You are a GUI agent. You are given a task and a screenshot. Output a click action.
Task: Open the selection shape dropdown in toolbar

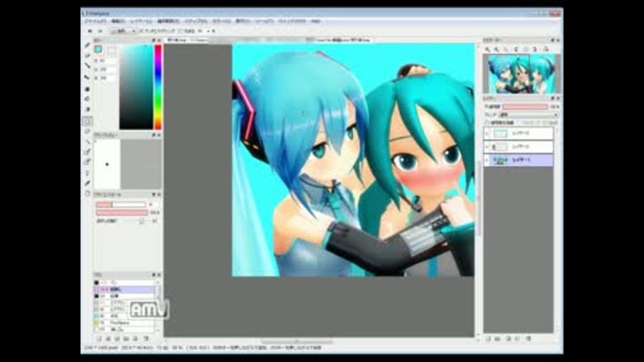[123, 31]
